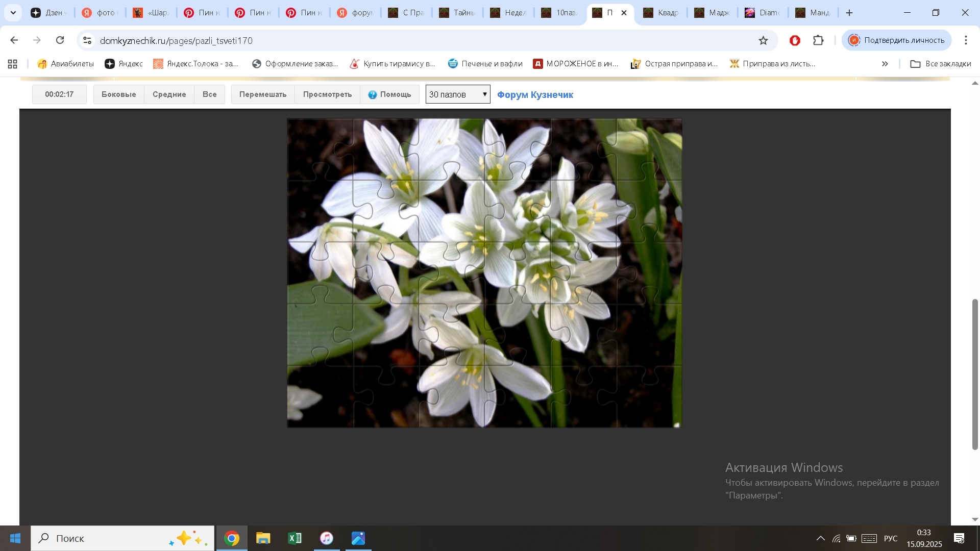Expand hidden bookmarks chevron

tap(885, 64)
